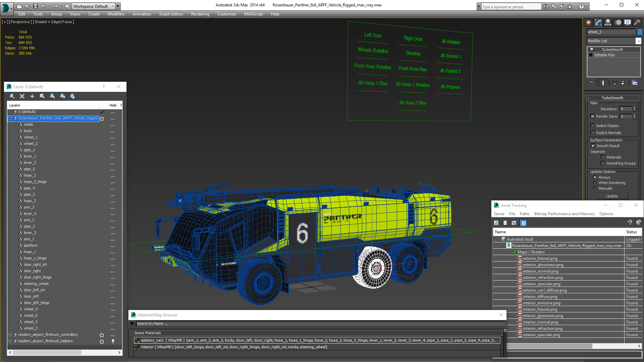Open Bitmap Performance and Memory menu
644x362 pixels.
pos(564,214)
